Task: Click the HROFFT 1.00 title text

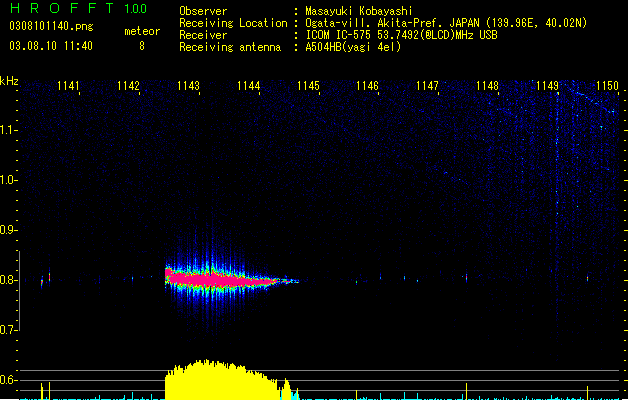Action: (78, 8)
